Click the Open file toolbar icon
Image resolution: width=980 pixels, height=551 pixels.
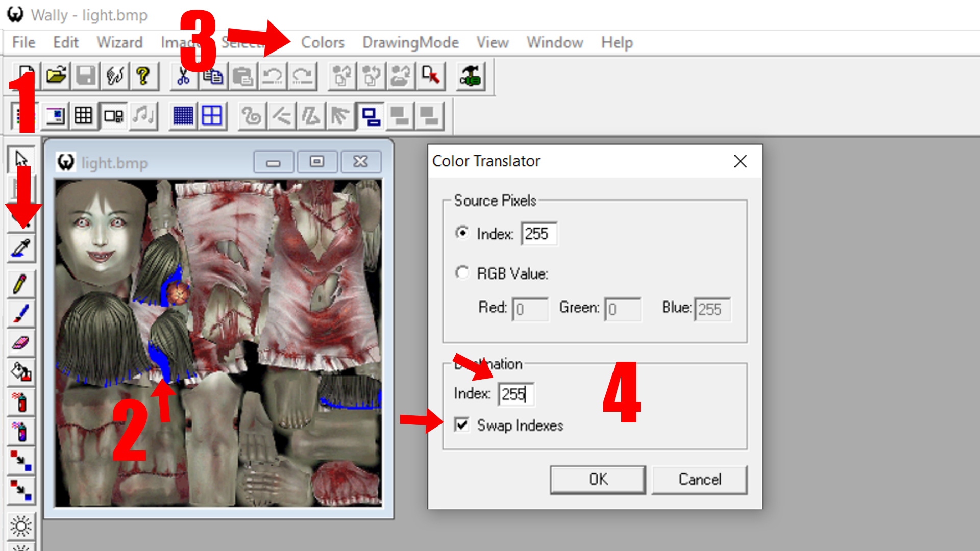pyautogui.click(x=56, y=77)
